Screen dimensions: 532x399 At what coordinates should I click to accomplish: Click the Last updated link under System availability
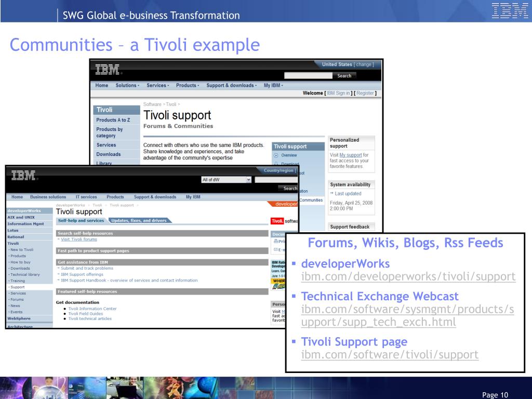(x=348, y=193)
